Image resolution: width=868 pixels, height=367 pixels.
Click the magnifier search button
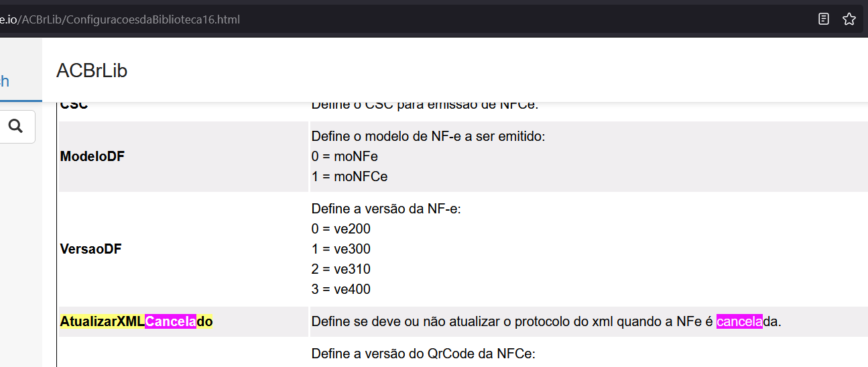click(x=16, y=126)
